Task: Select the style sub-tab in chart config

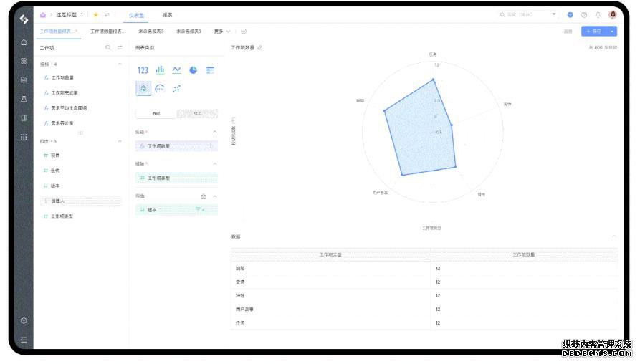Action: [x=198, y=113]
